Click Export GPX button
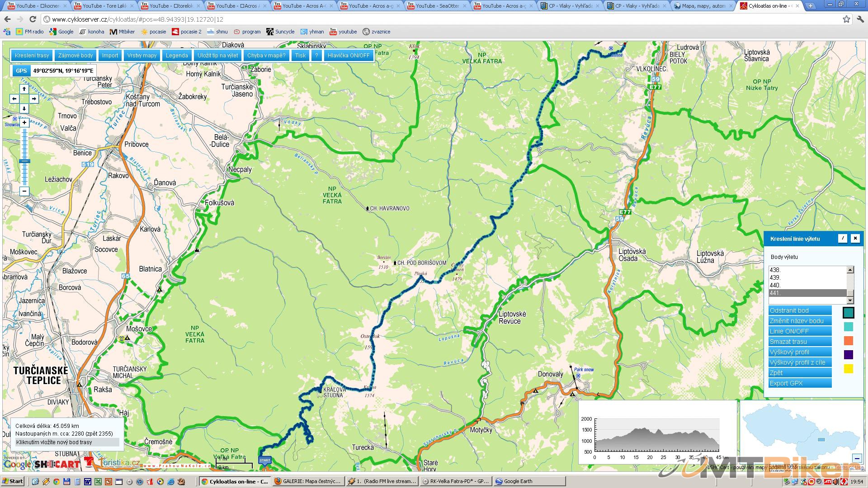The image size is (868, 488). [799, 383]
